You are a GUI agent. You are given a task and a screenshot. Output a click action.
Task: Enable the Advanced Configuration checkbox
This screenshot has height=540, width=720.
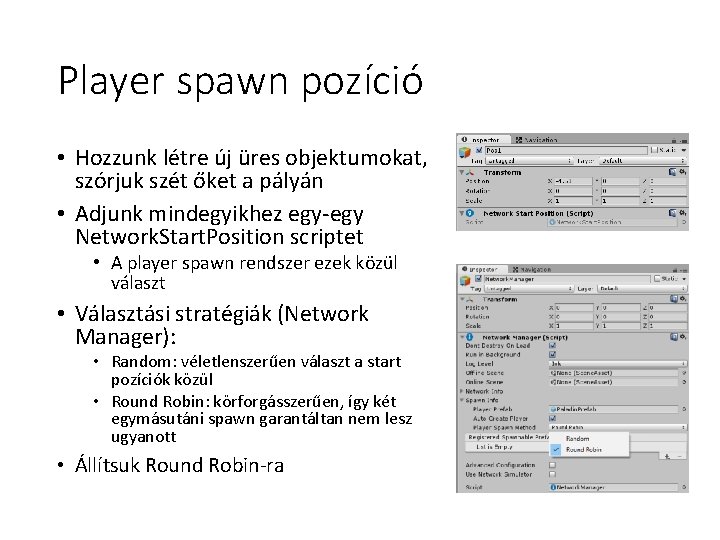pyautogui.click(x=552, y=465)
